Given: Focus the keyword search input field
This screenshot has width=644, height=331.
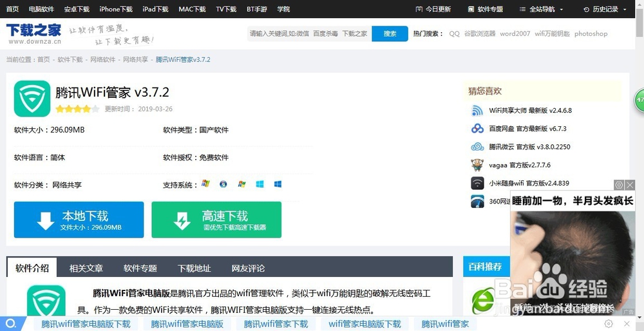Looking at the screenshot, I should 309,33.
